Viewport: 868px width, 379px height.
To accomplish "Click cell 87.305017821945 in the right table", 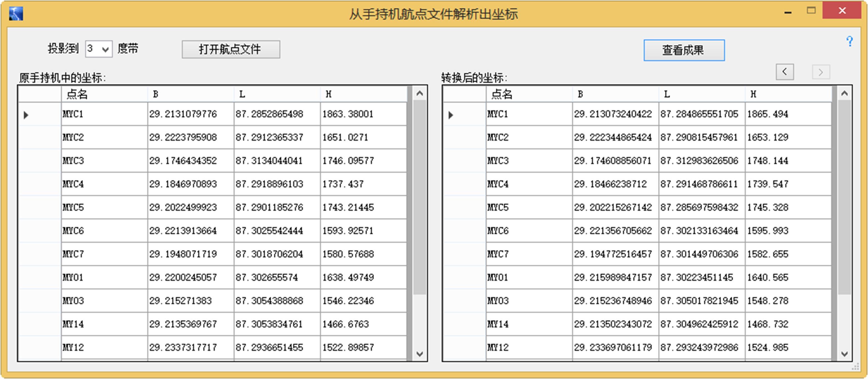I will (x=702, y=301).
